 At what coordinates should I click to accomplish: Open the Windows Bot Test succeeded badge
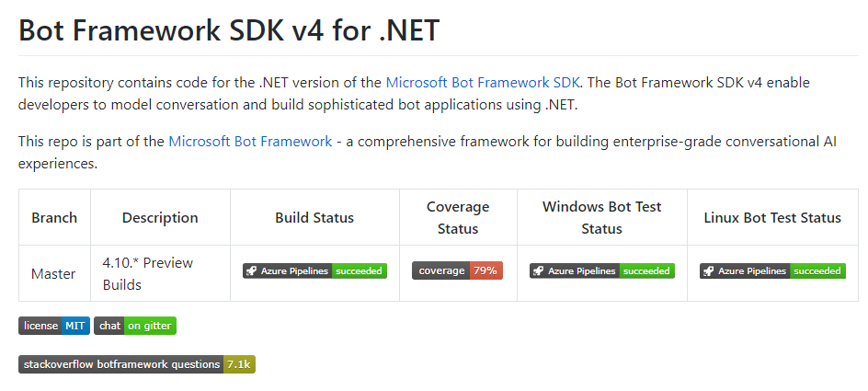point(646,271)
